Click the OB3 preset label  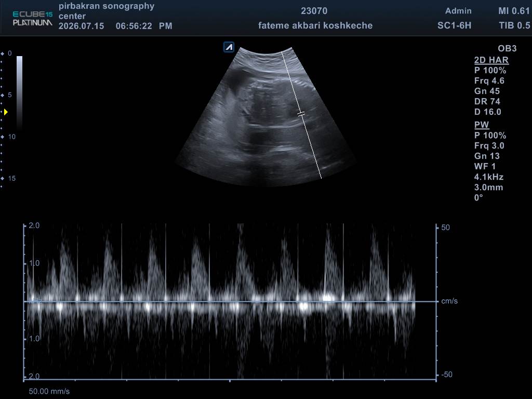507,48
